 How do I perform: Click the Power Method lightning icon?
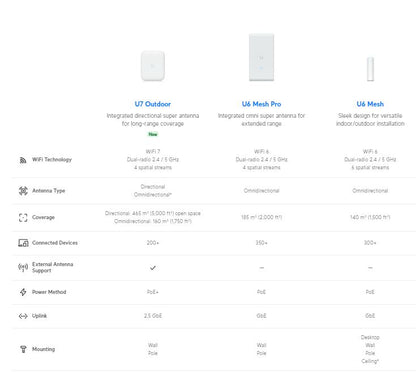pyautogui.click(x=23, y=292)
